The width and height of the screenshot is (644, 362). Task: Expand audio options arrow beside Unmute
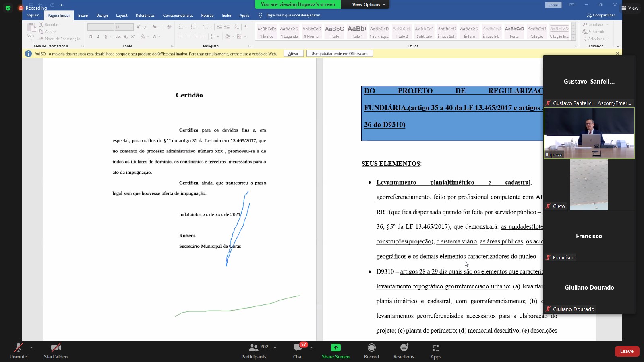coord(31,348)
